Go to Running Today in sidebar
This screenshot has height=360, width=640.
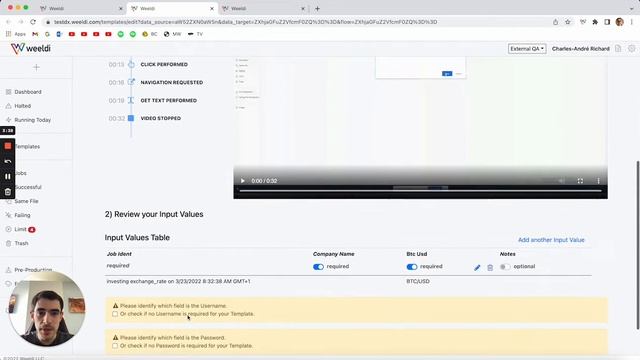point(33,120)
